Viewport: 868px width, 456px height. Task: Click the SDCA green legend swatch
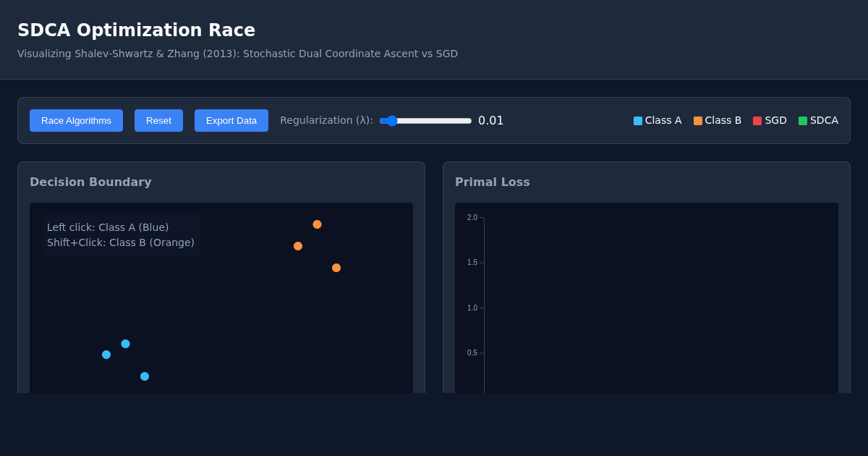click(x=803, y=121)
